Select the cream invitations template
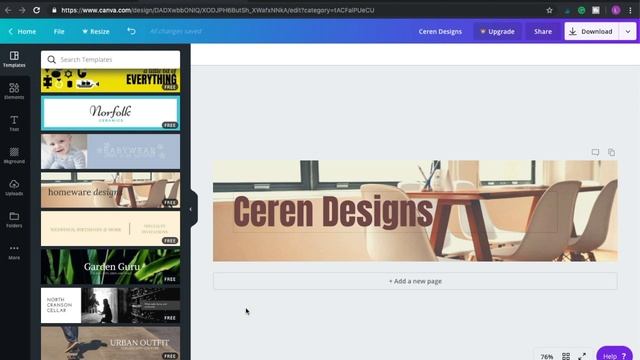Image resolution: width=640 pixels, height=360 pixels. tap(111, 229)
